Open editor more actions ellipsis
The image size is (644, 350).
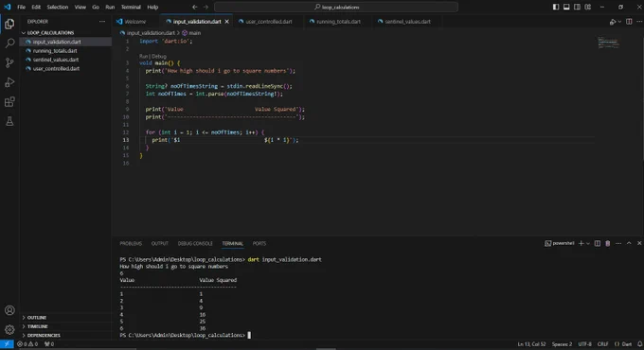click(x=639, y=22)
